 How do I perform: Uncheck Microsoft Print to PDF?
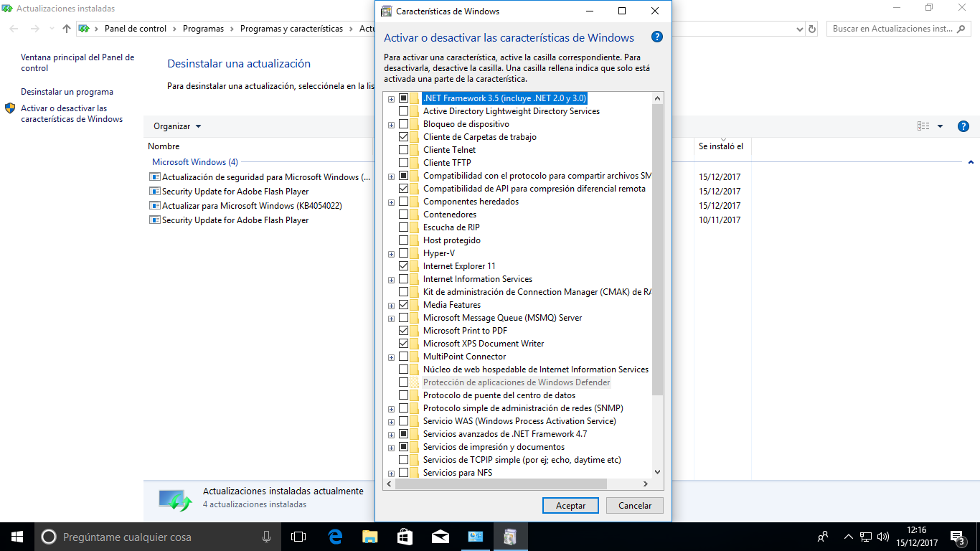pyautogui.click(x=403, y=331)
